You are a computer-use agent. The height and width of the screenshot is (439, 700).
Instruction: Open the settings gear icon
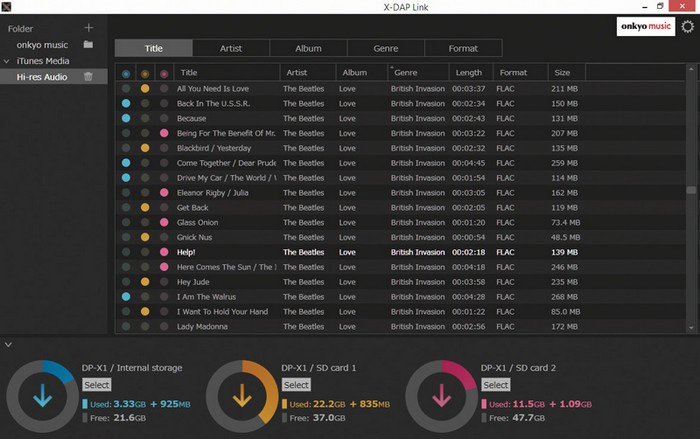pos(688,27)
